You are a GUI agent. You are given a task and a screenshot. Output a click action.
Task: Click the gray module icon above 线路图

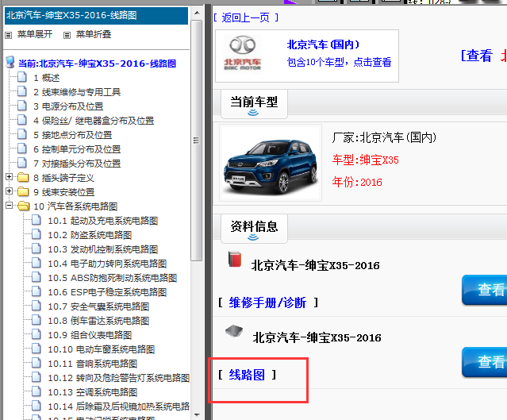click(234, 332)
